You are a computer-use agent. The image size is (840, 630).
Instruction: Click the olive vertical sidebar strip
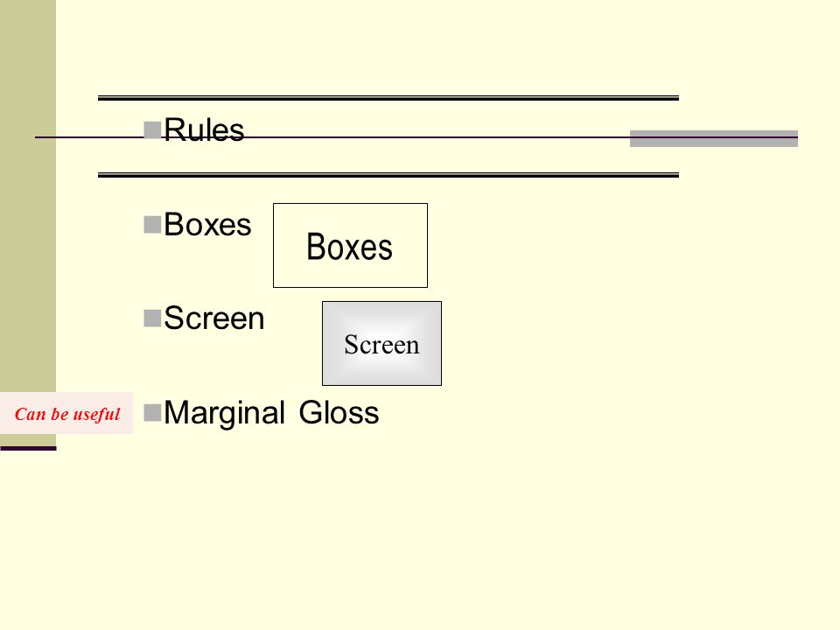pos(28,196)
